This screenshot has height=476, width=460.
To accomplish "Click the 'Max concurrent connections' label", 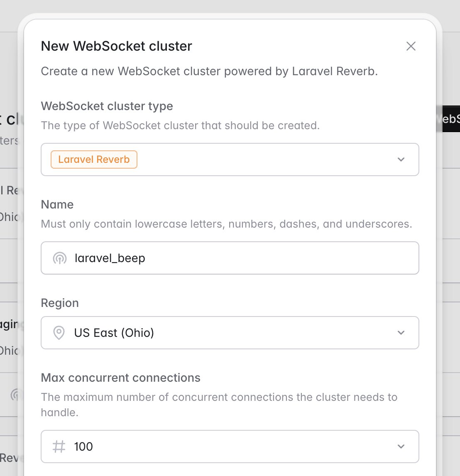I will click(x=120, y=378).
